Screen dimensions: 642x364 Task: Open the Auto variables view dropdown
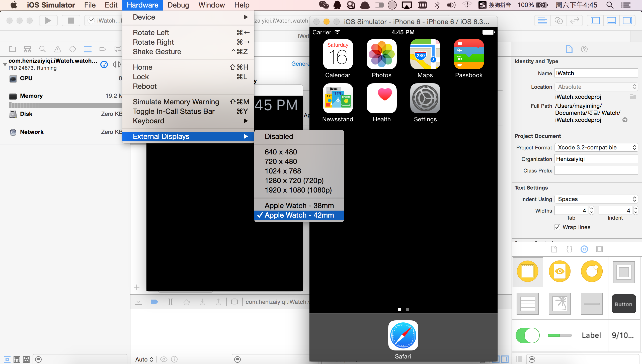tap(144, 359)
